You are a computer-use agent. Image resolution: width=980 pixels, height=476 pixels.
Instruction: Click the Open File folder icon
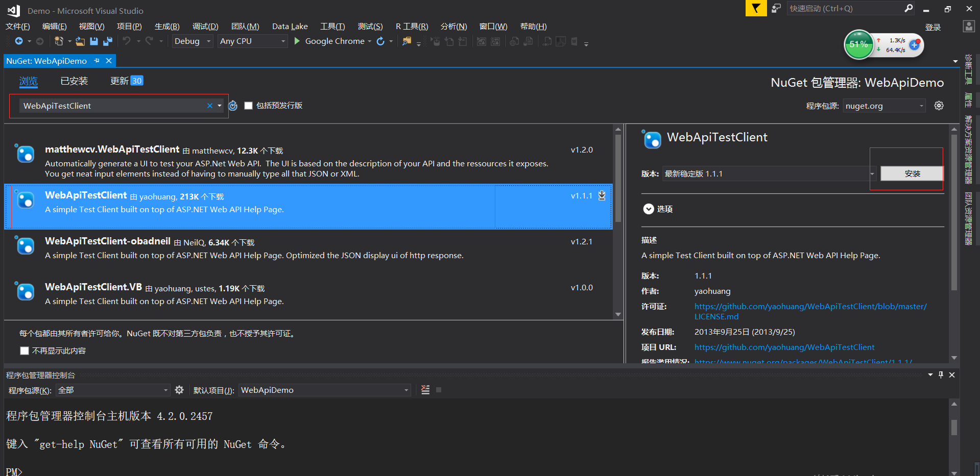coord(80,41)
